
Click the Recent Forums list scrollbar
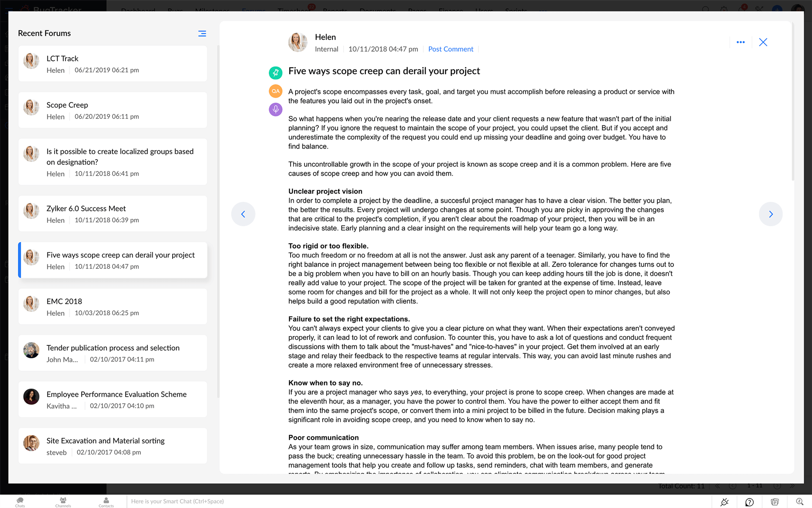pos(218,222)
